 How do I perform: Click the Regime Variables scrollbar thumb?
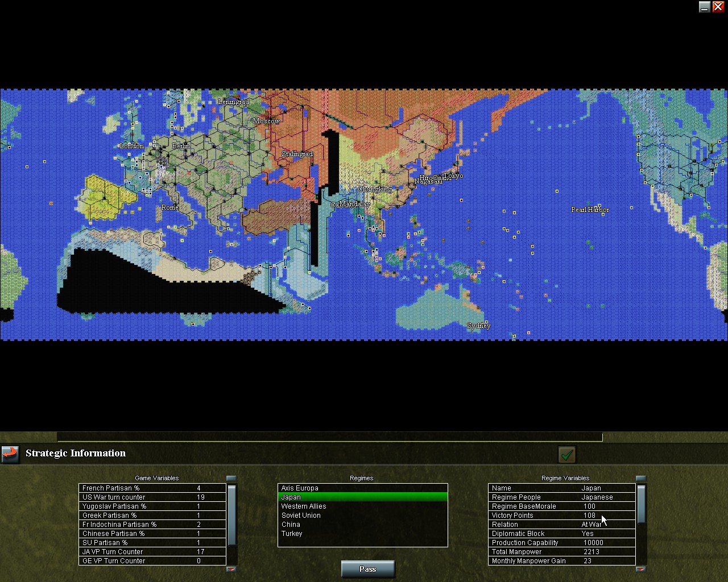click(641, 504)
